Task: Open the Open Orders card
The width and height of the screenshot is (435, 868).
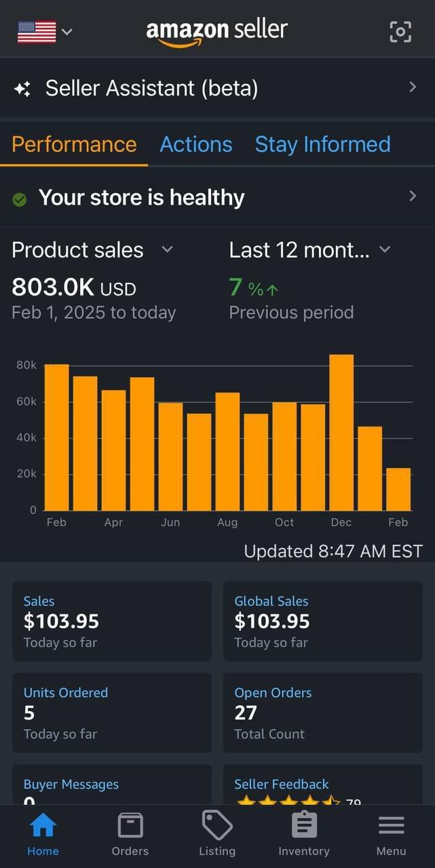Action: pos(322,713)
